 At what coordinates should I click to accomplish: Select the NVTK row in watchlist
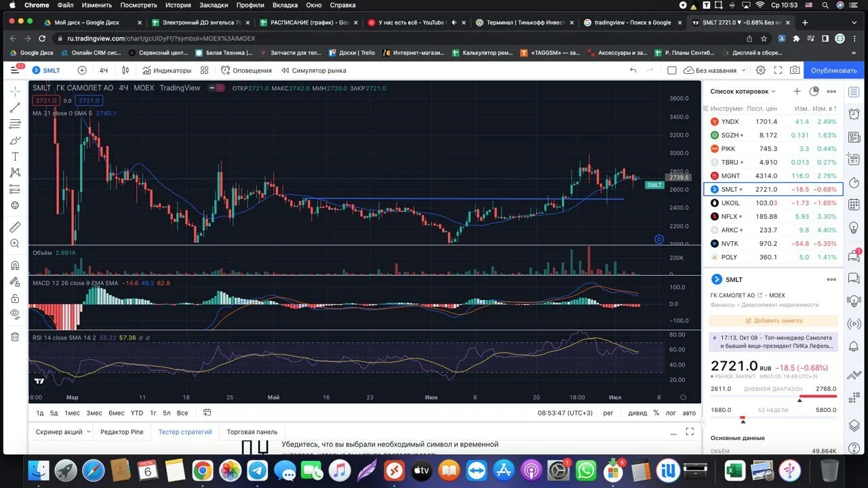click(773, 243)
